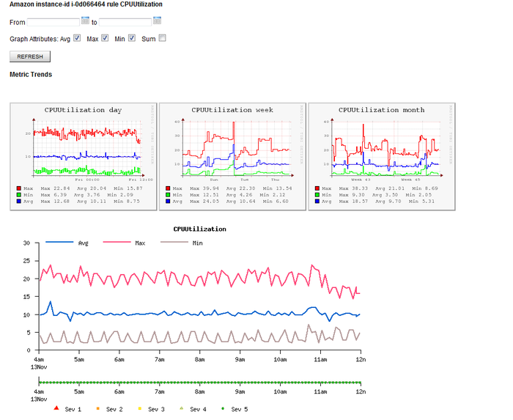Click the 8am label on main chart axis
Image resolution: width=513 pixels, height=420 pixels.
[x=199, y=359]
